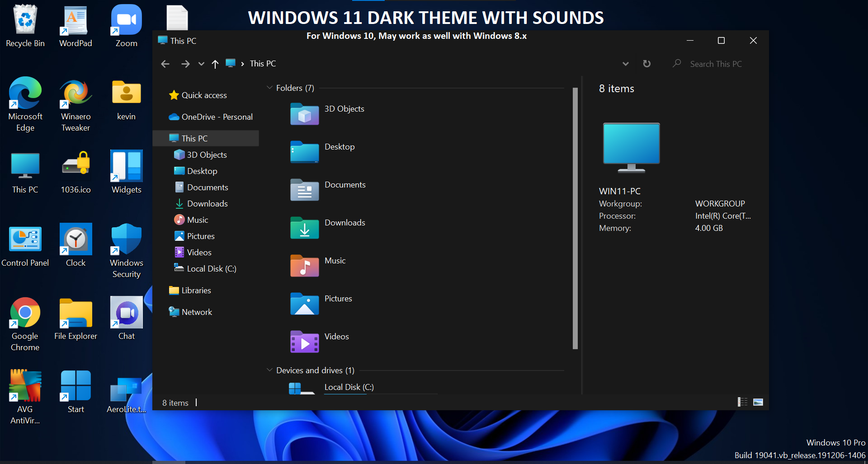This screenshot has height=464, width=868.
Task: Click the Search This PC field
Action: [x=716, y=64]
